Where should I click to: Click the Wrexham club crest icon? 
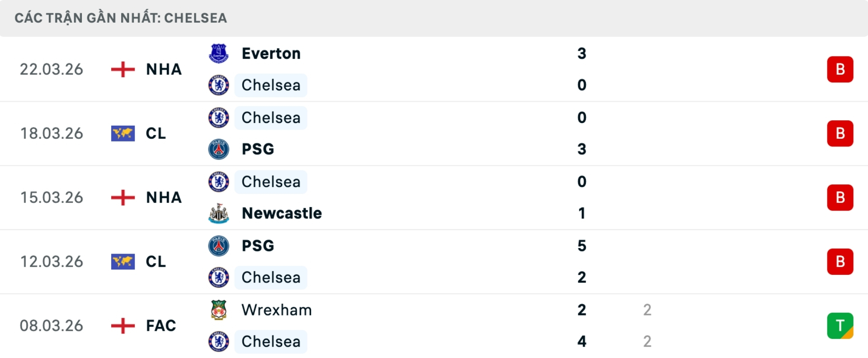[218, 310]
